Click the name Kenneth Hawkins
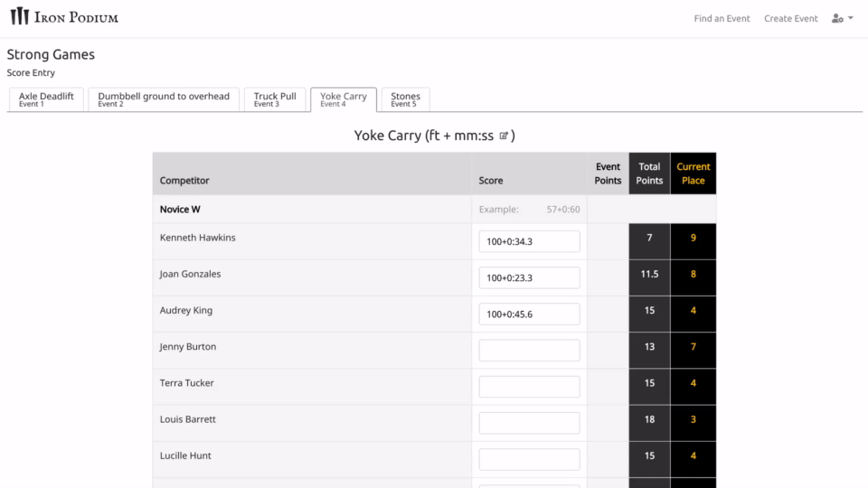The height and width of the screenshot is (488, 868). pyautogui.click(x=198, y=238)
